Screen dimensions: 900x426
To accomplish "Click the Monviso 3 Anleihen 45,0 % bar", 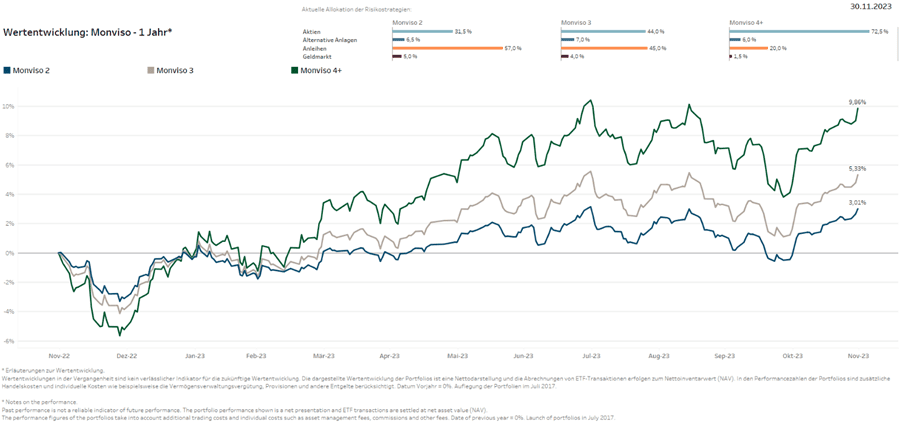I will [x=604, y=48].
